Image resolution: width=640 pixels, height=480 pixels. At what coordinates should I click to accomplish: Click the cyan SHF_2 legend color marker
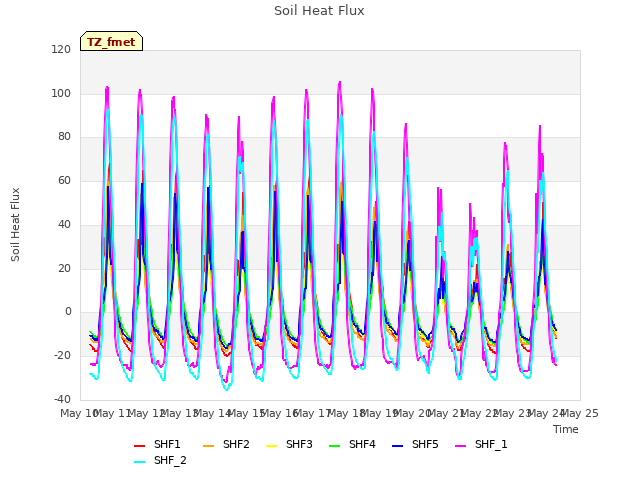click(140, 462)
